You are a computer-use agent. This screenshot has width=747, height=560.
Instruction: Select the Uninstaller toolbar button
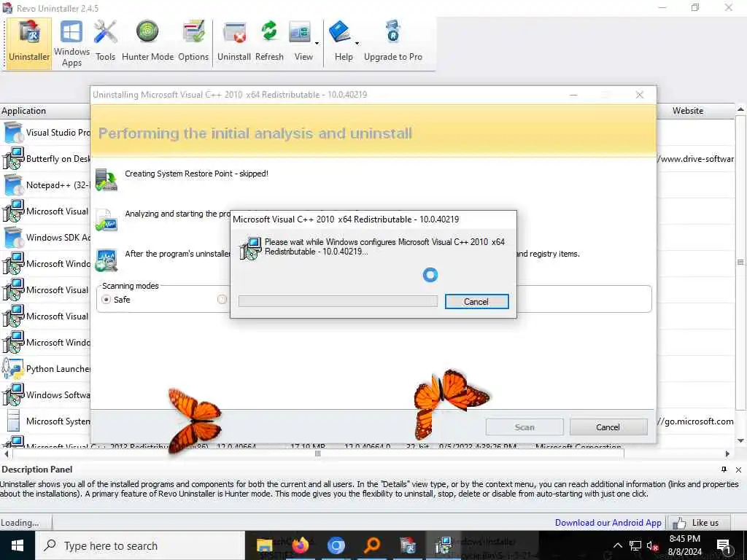(29, 43)
